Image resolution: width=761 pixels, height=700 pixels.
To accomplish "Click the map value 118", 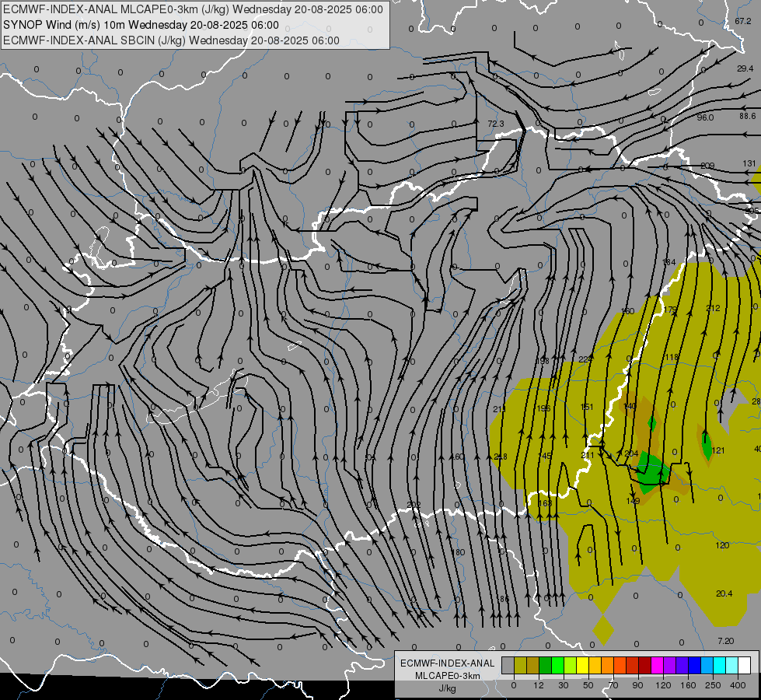I will click(672, 358).
